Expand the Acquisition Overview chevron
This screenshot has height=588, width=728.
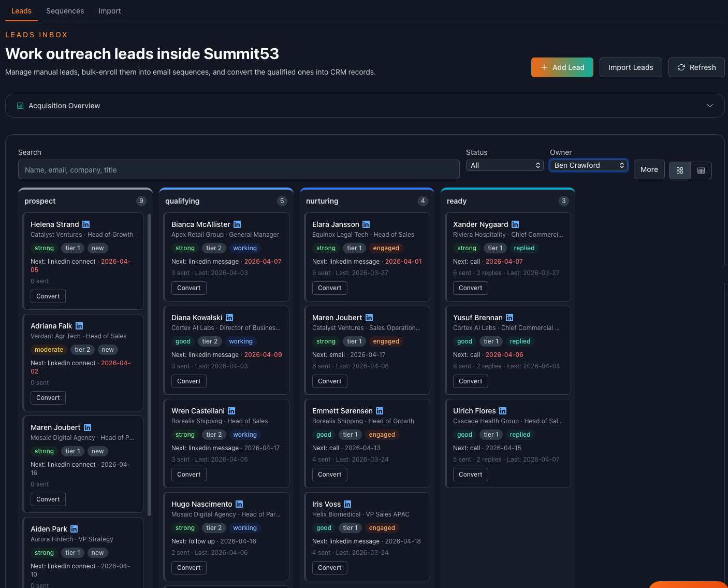(710, 106)
